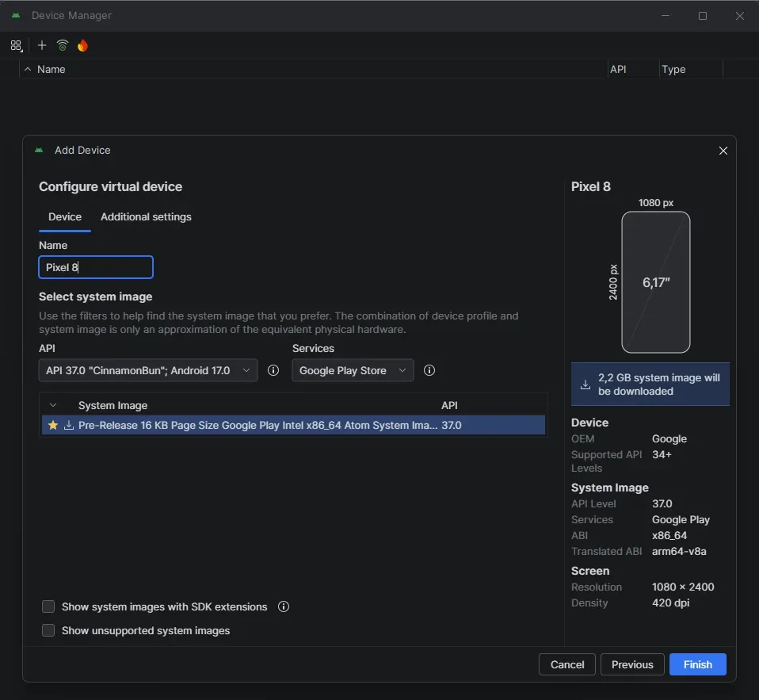Minimize the Device Manager window
This screenshot has width=759, height=700.
(x=666, y=16)
